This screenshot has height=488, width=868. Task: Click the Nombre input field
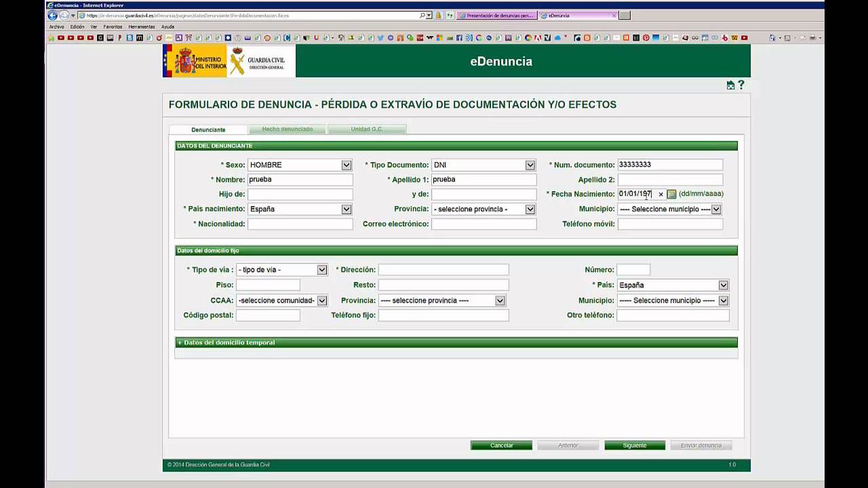300,179
